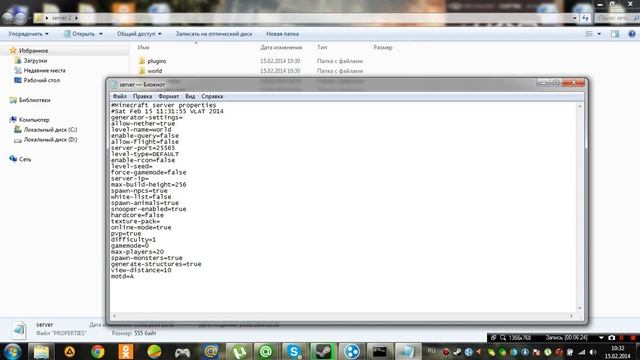This screenshot has width=640, height=360.
Task: Click the Explorer back navigation arrow
Action: [x=8, y=18]
